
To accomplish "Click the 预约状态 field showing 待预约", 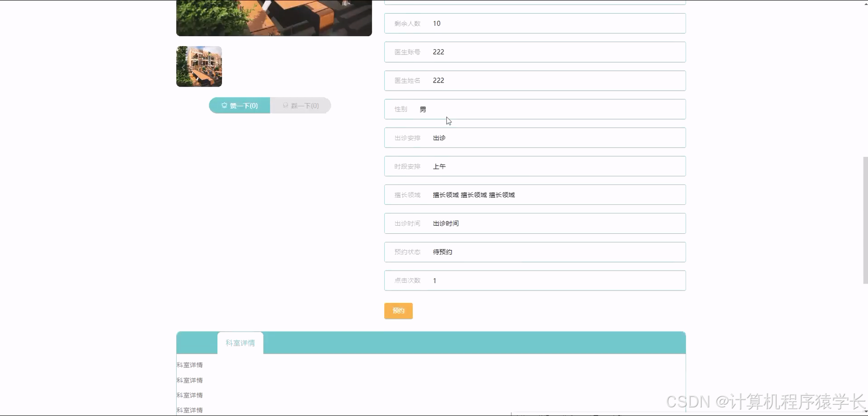I will (535, 252).
